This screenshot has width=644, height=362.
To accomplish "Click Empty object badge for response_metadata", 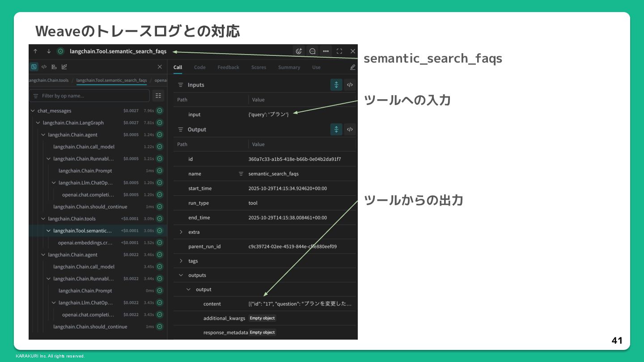I will coord(263,333).
